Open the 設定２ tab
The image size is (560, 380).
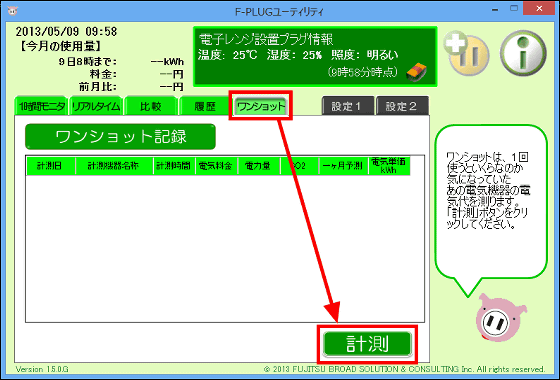click(402, 106)
